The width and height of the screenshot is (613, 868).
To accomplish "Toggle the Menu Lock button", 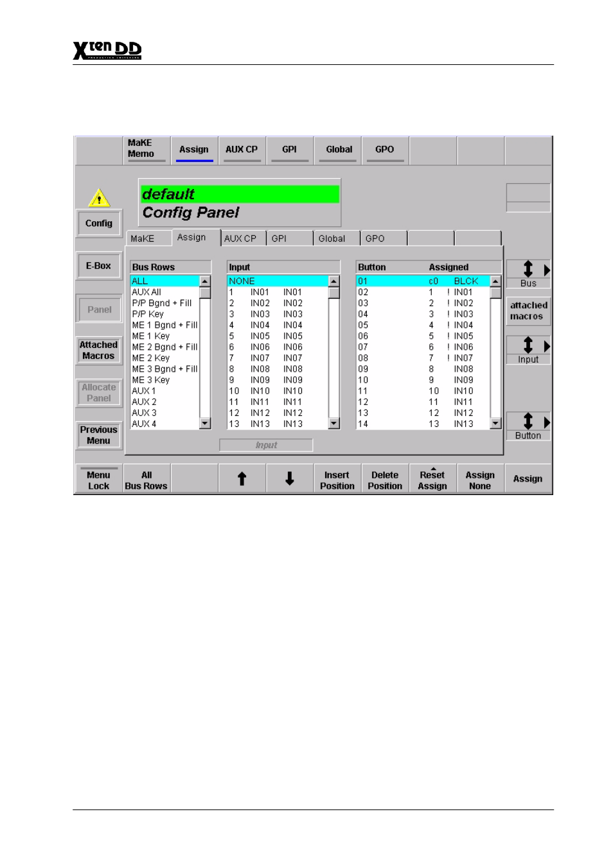I will point(98,480).
